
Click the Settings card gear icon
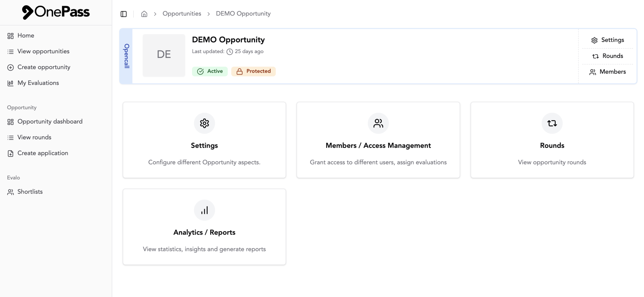click(204, 123)
